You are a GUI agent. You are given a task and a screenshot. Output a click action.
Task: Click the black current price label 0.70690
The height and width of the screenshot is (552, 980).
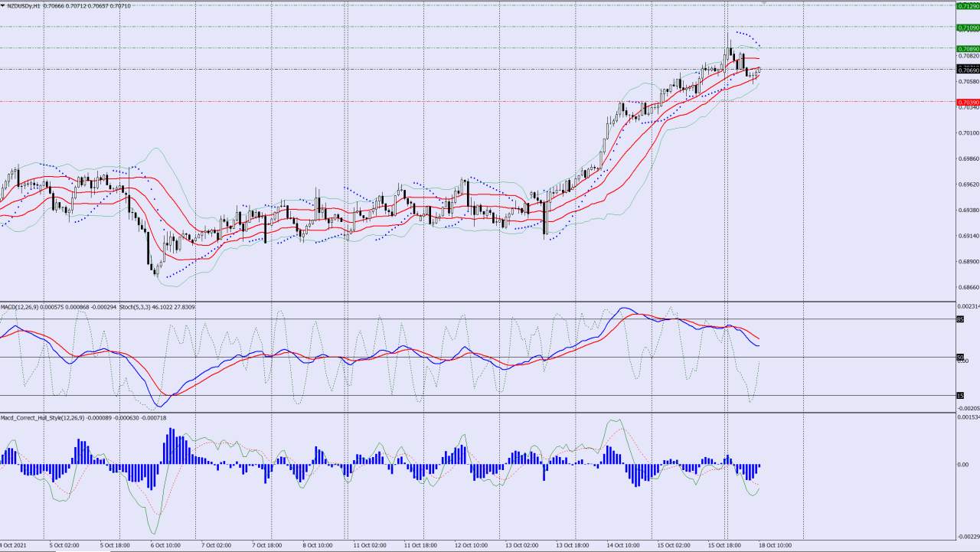coord(968,70)
